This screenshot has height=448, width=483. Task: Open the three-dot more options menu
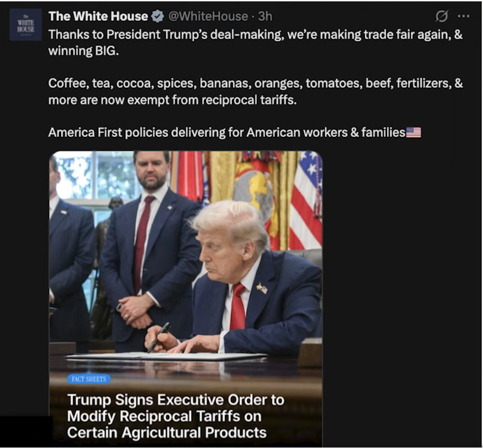(x=464, y=16)
